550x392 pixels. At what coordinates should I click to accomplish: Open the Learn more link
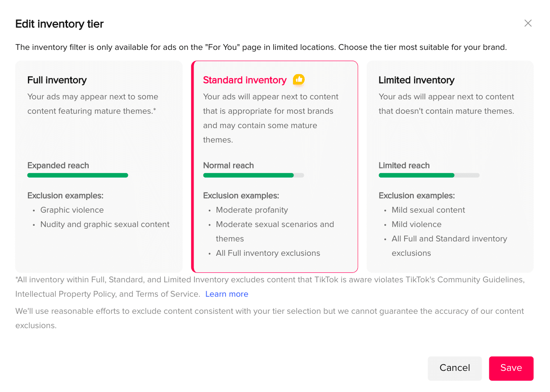(227, 294)
